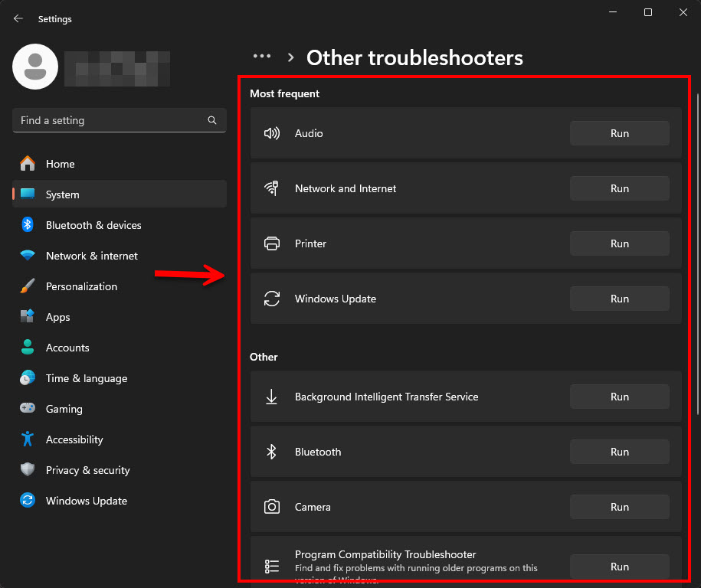The image size is (701, 588).
Task: Run the Audio troubleshooter
Action: pos(620,133)
